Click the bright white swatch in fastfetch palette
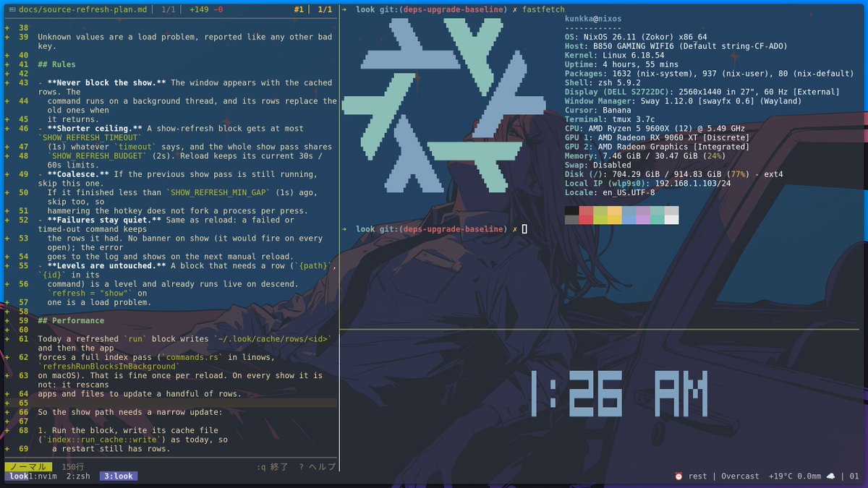 [672, 220]
